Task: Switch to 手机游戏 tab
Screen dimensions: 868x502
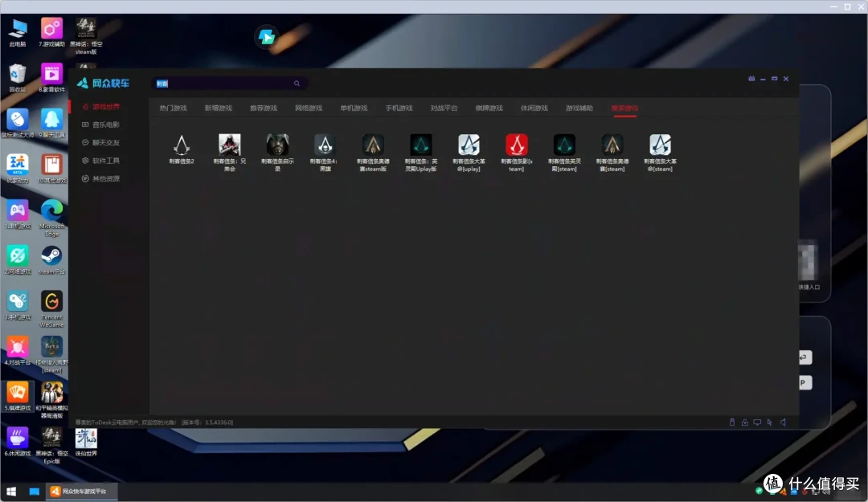Action: 399,108
